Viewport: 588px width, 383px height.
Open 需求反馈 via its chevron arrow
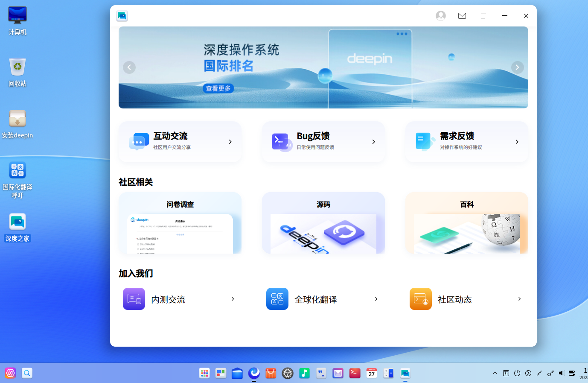[517, 142]
